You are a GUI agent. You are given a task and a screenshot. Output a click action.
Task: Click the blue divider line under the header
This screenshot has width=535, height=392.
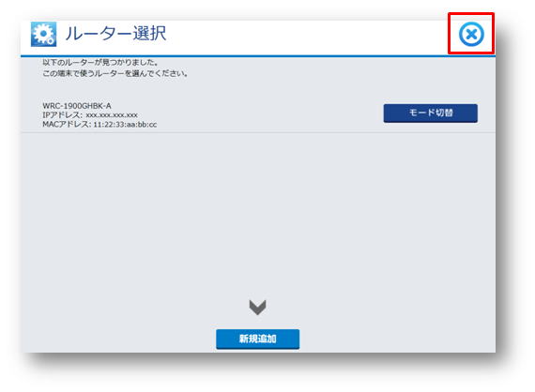[x=258, y=56]
